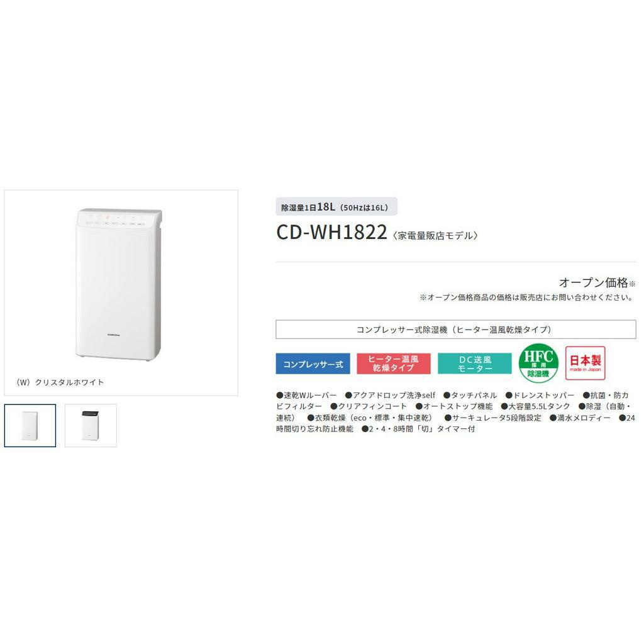
Task: Click the サーキュレータ5段階設定 feature text
Action: [493, 418]
